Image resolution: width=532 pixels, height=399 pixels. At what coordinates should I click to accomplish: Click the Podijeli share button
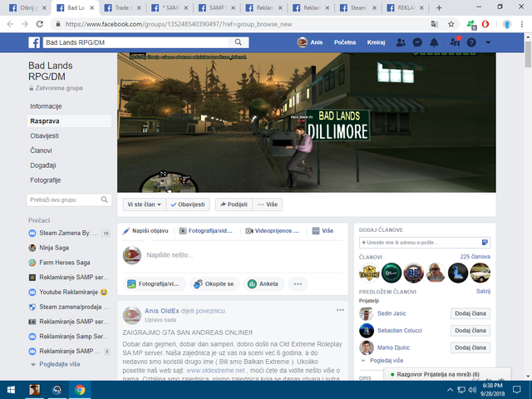234,204
